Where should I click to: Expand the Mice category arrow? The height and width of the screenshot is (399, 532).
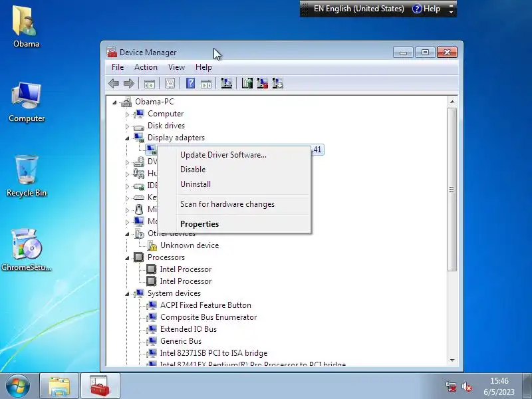pyautogui.click(x=127, y=210)
